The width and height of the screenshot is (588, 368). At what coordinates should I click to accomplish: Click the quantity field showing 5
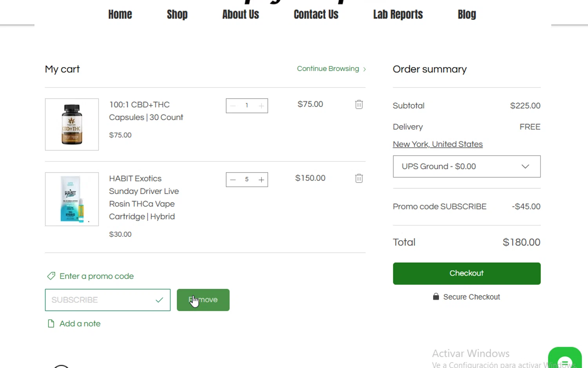[x=247, y=180]
